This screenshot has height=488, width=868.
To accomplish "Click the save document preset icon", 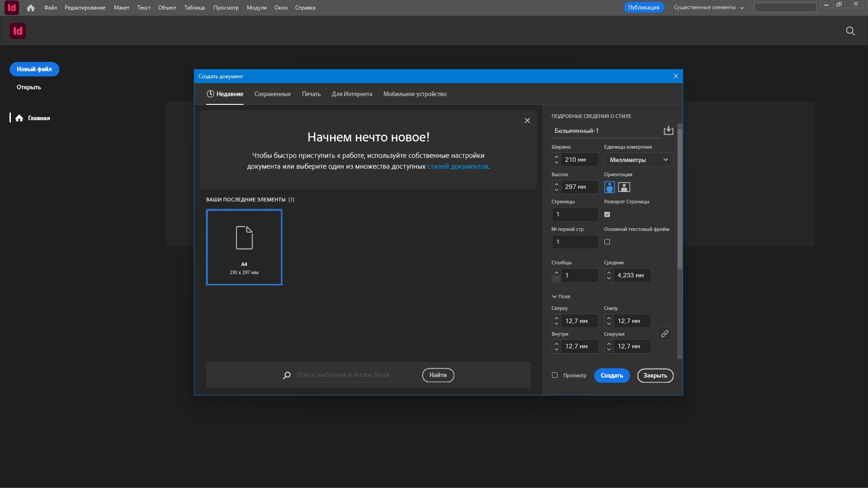I will click(668, 131).
